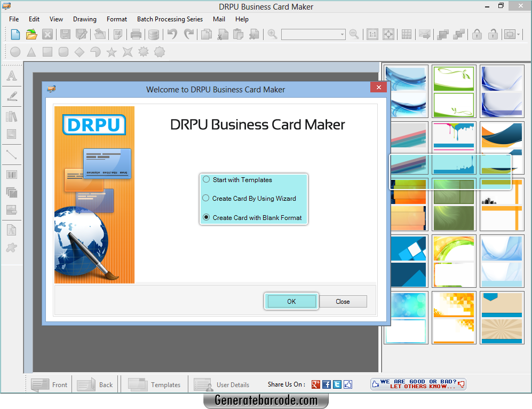Screen dimensions: 532x409
Task: Open the File menu
Action: coord(14,19)
